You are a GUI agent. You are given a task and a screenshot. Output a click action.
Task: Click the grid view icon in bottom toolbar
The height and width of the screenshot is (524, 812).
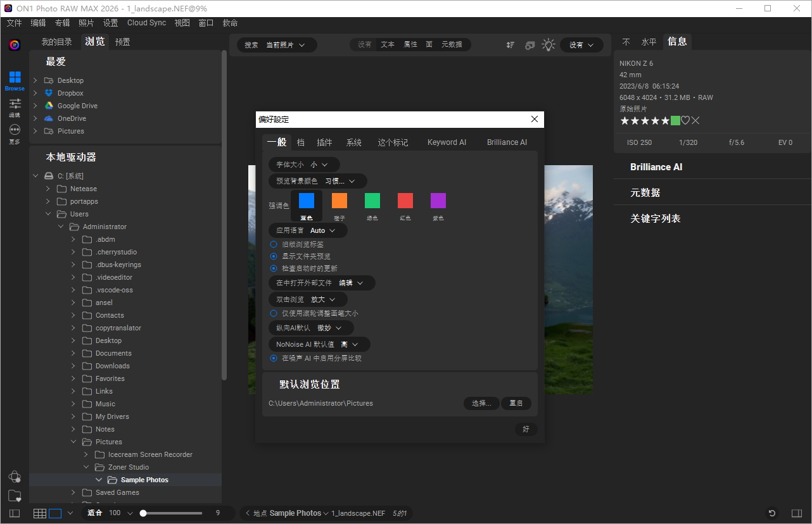(x=39, y=513)
